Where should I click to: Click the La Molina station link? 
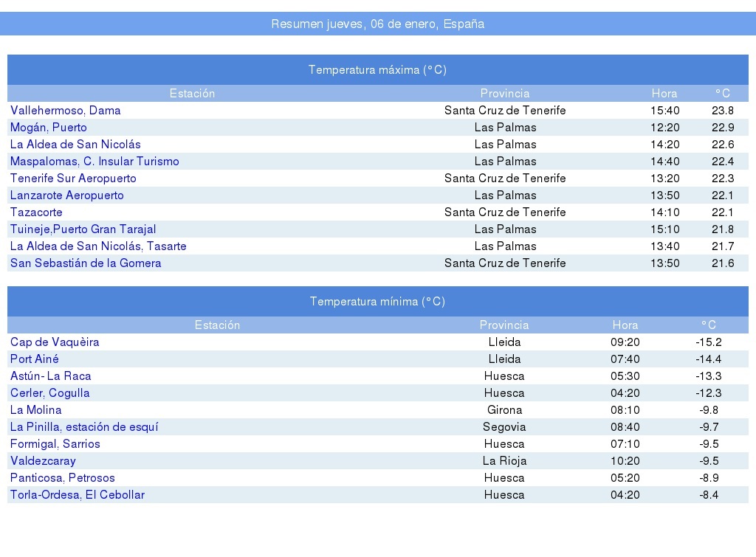(35, 410)
